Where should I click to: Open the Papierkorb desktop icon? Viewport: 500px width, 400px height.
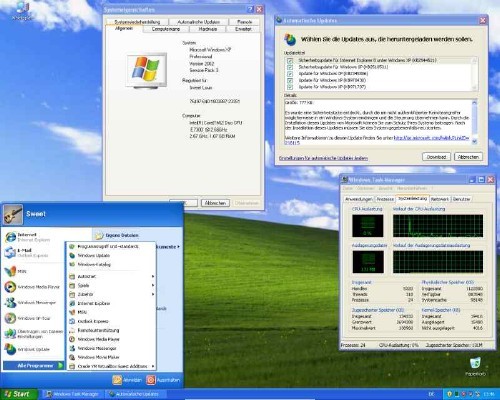click(x=475, y=366)
